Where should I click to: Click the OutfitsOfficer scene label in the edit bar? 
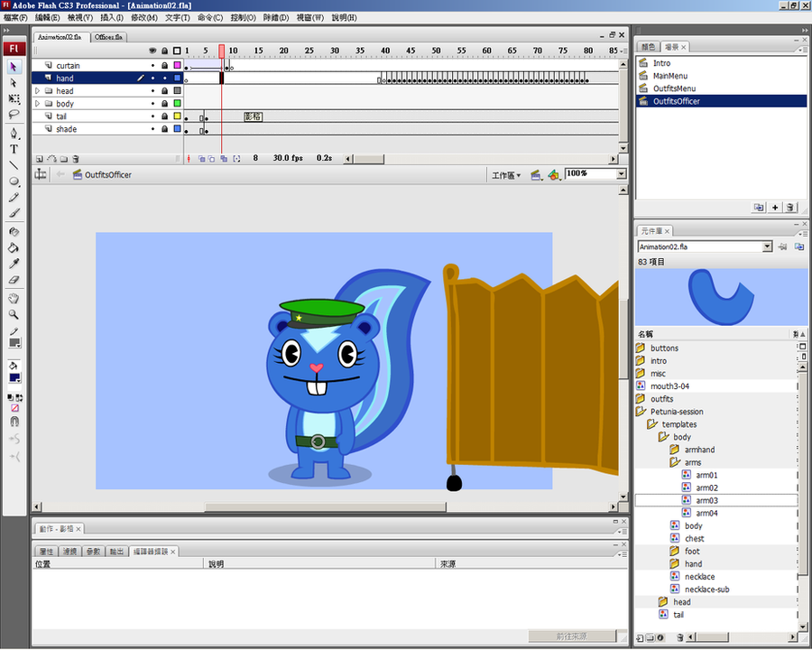[x=108, y=175]
